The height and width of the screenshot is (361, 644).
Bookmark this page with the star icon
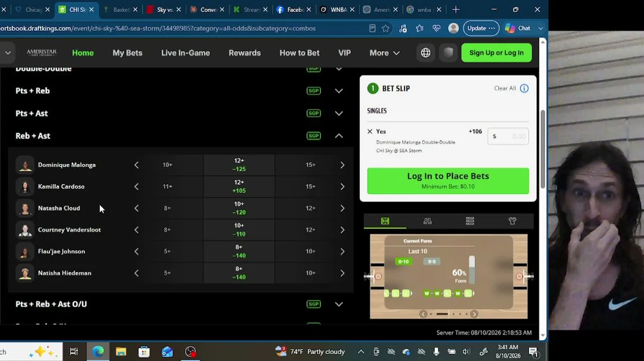click(x=386, y=29)
